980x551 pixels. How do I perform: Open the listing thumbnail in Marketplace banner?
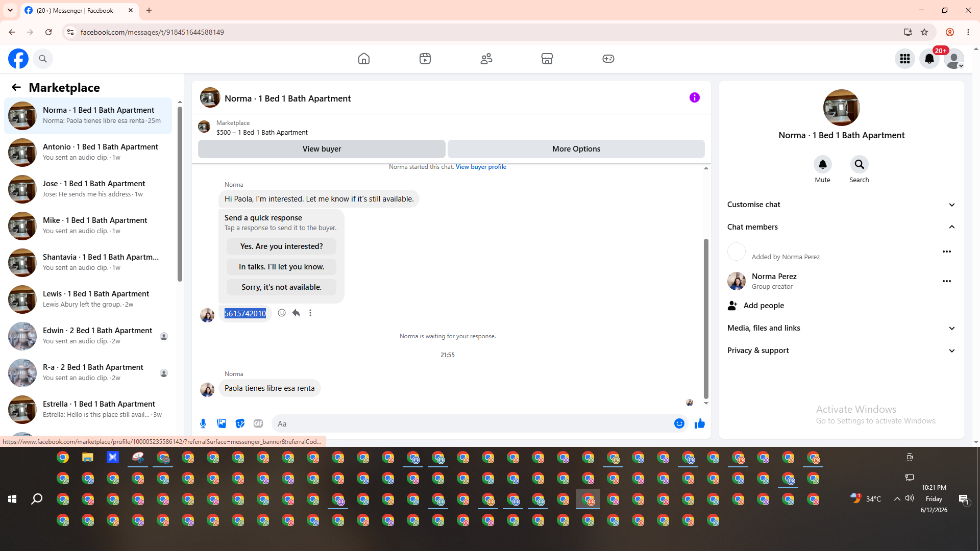(204, 127)
